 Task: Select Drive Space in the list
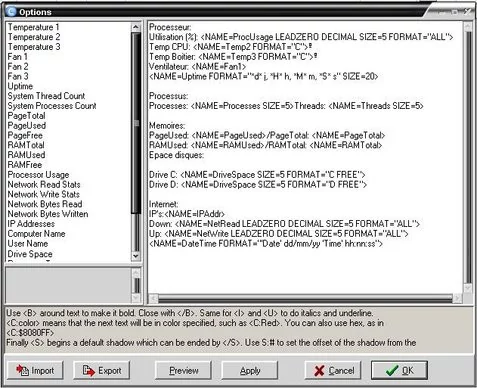30,254
